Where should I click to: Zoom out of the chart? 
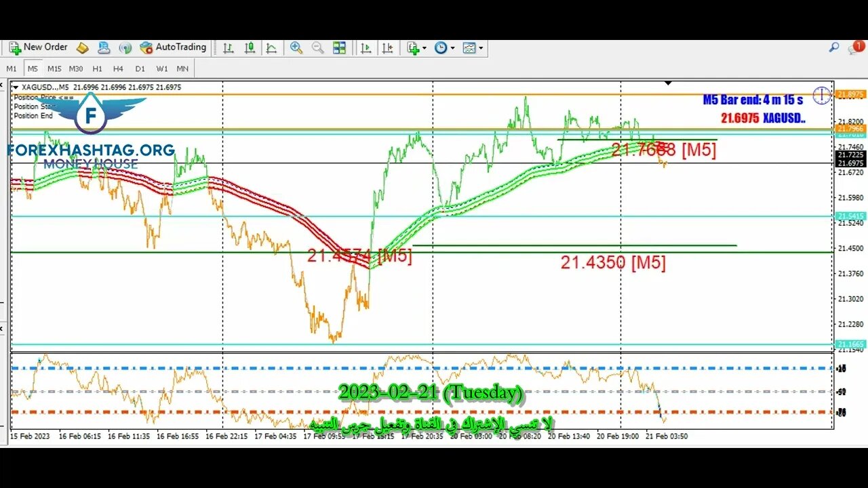pos(317,47)
